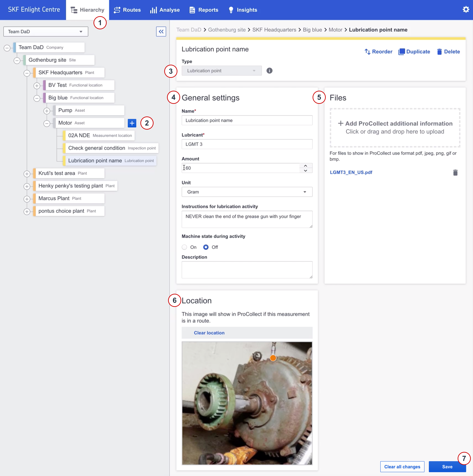Select the Off machine state radio

tap(206, 247)
